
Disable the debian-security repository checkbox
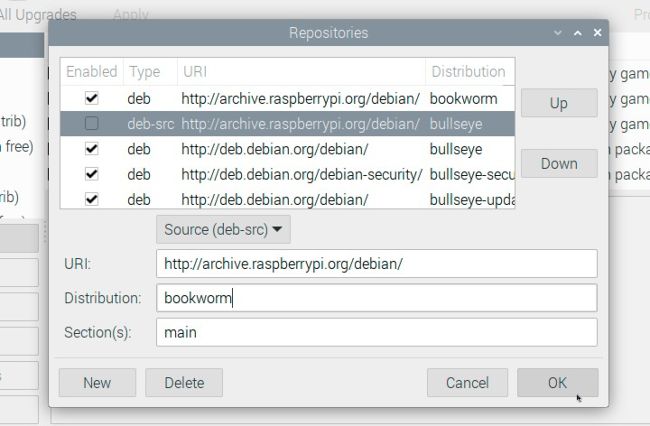tap(92, 174)
